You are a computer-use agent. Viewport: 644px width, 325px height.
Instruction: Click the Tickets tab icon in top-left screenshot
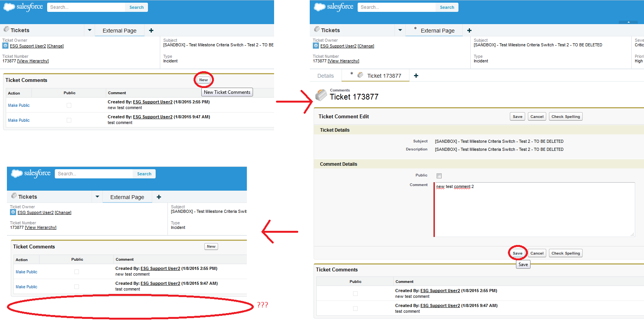coord(6,29)
